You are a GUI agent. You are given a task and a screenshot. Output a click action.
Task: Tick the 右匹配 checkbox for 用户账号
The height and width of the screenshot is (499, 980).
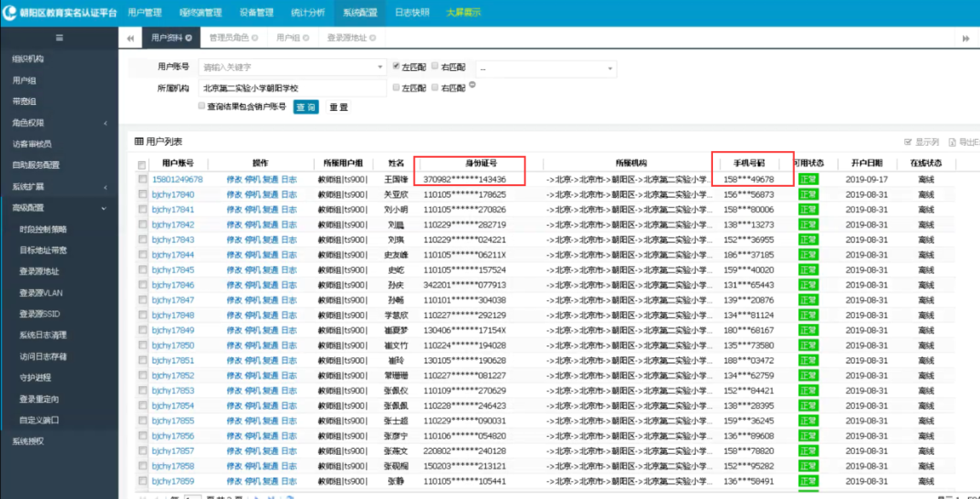click(x=435, y=66)
